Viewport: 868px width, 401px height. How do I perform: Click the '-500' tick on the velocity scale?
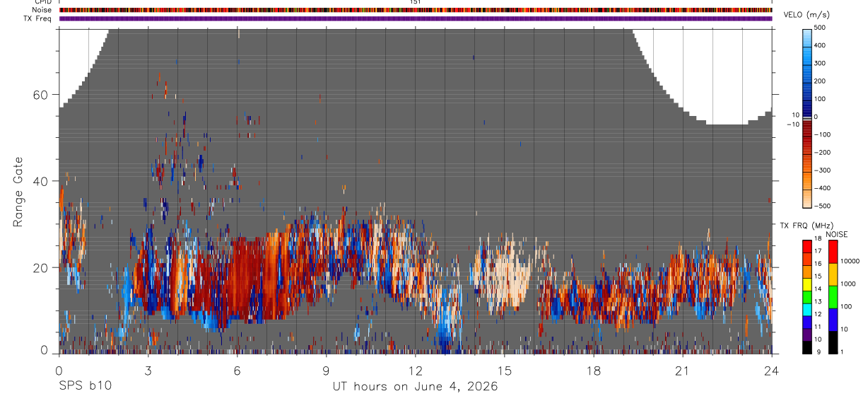[821, 206]
